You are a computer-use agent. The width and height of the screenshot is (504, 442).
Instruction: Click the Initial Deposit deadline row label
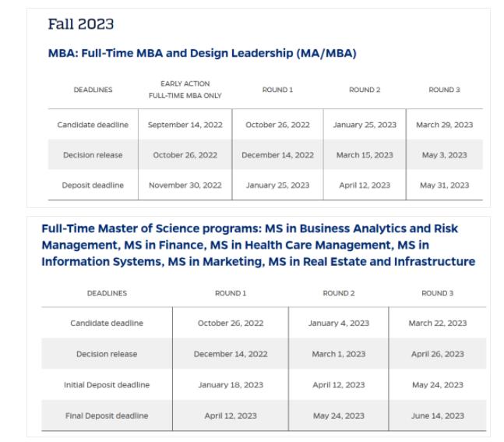(107, 385)
